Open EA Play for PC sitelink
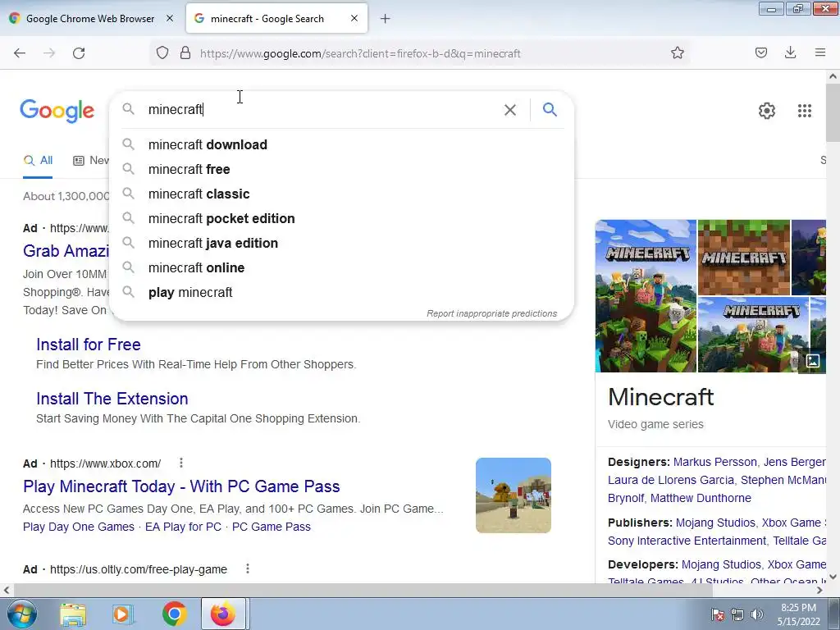Image resolution: width=840 pixels, height=630 pixels. [x=183, y=527]
